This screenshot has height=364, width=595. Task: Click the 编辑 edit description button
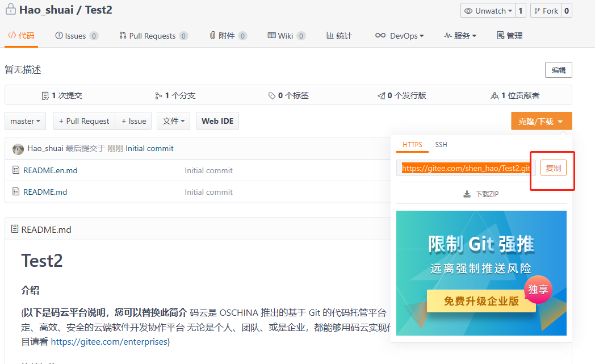(559, 70)
